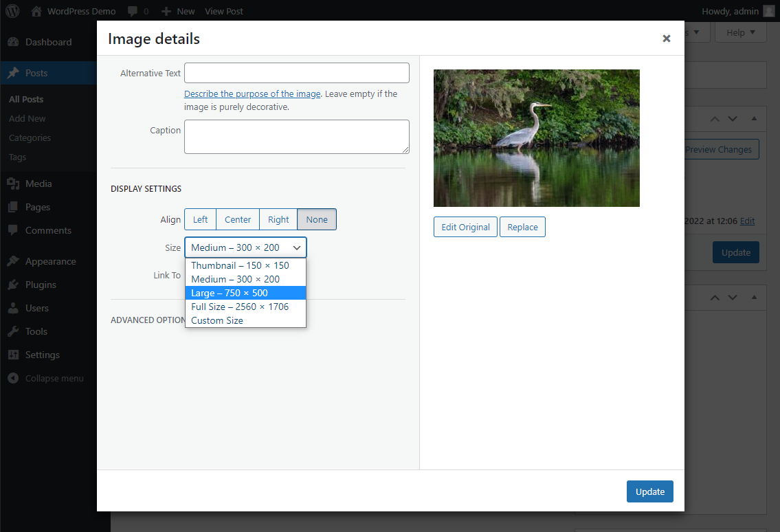Set alignment to Left
The image size is (780, 532).
pyautogui.click(x=201, y=219)
